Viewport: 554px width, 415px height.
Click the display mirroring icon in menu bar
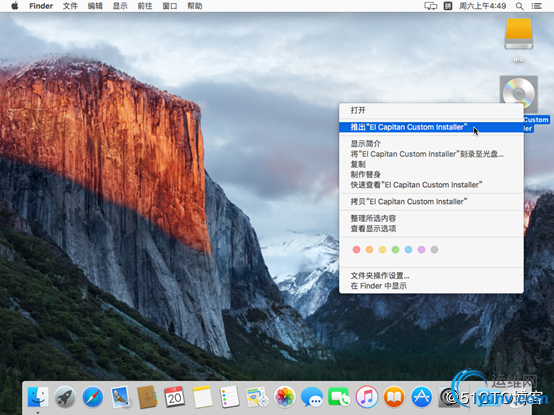pos(430,6)
